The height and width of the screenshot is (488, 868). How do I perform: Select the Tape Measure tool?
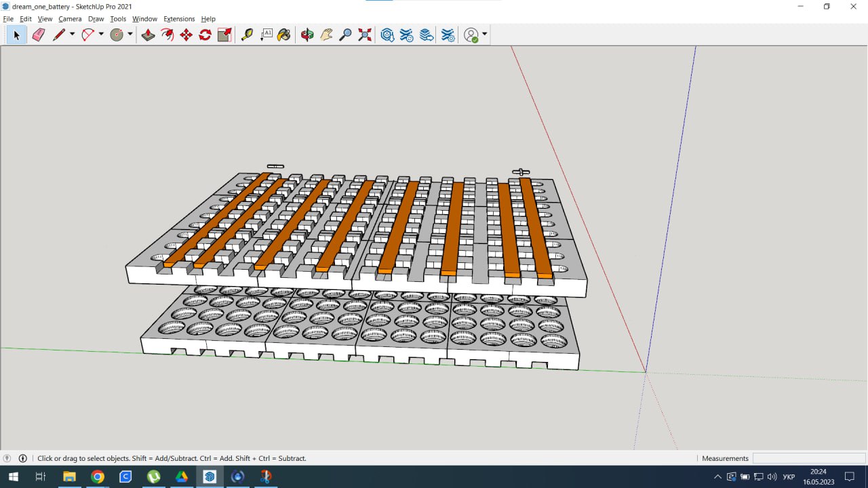[247, 35]
